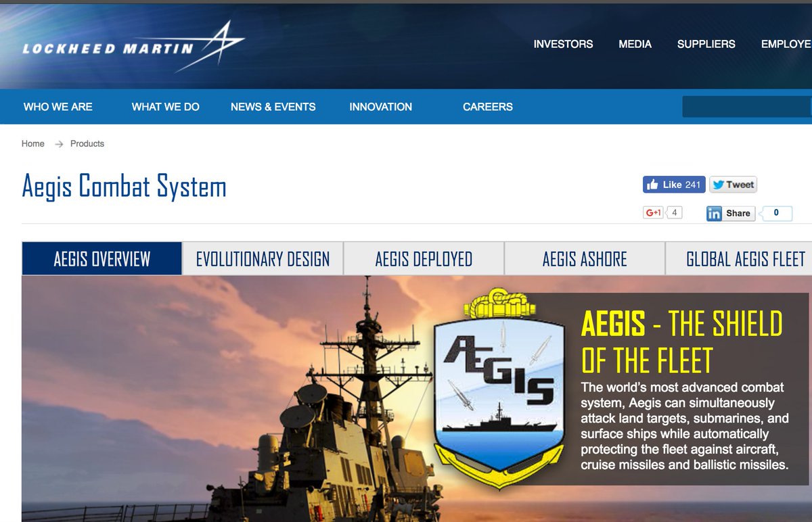This screenshot has width=812, height=522.
Task: Go to Home breadcrumb
Action: click(x=33, y=143)
